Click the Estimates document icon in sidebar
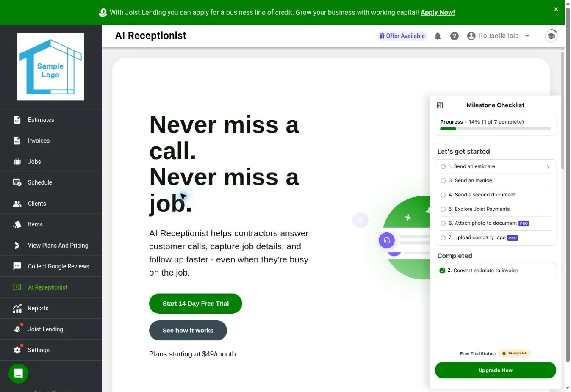Image resolution: width=571 pixels, height=392 pixels. pos(17,120)
